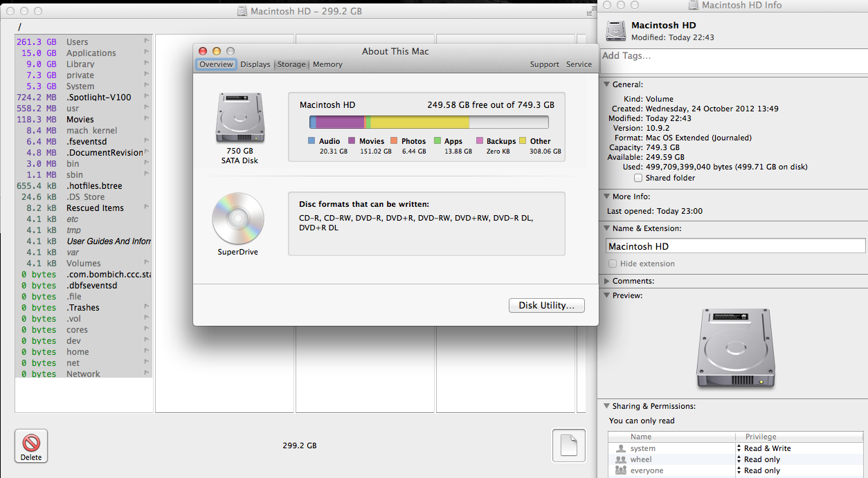Collapse the Name & Extension section
The height and width of the screenshot is (478, 868).
[x=606, y=228]
